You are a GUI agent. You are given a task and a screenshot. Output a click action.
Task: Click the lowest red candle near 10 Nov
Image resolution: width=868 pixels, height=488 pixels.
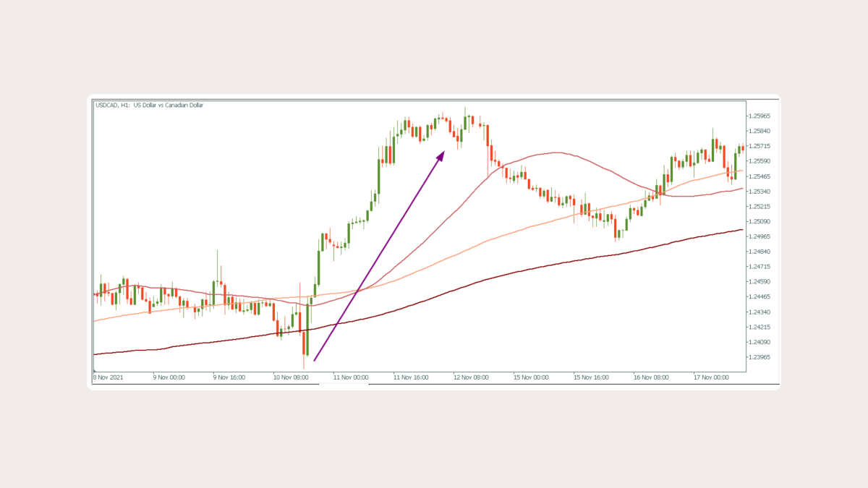pos(305,343)
